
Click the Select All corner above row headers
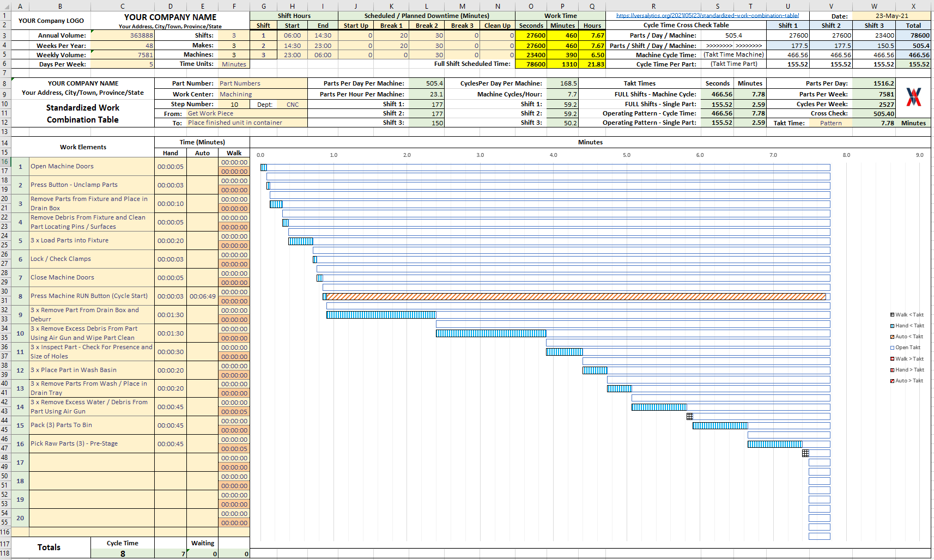[5, 5]
